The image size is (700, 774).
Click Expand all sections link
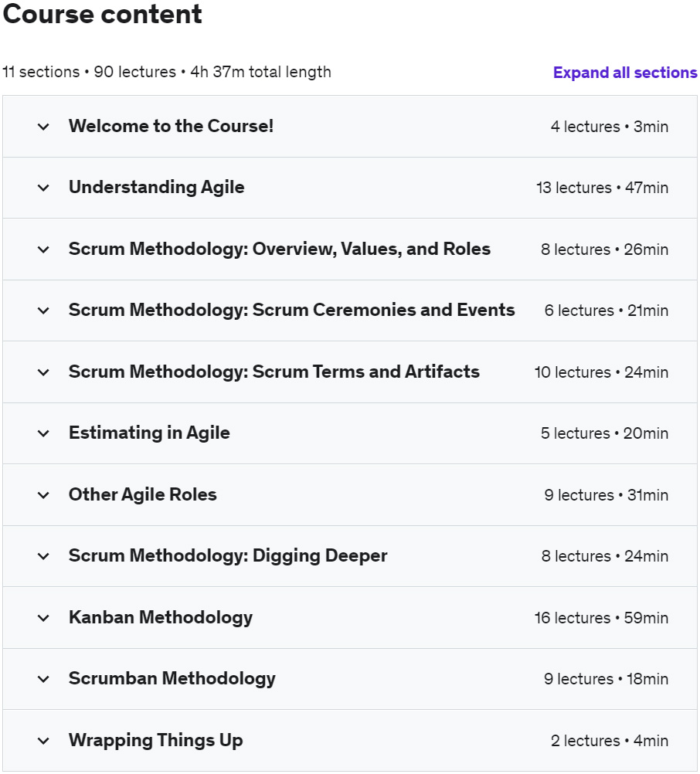tap(625, 73)
